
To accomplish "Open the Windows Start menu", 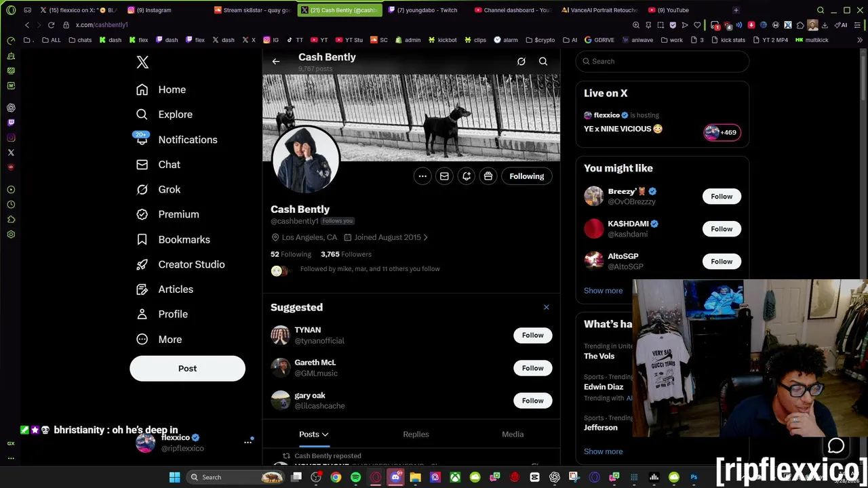I will 174,477.
